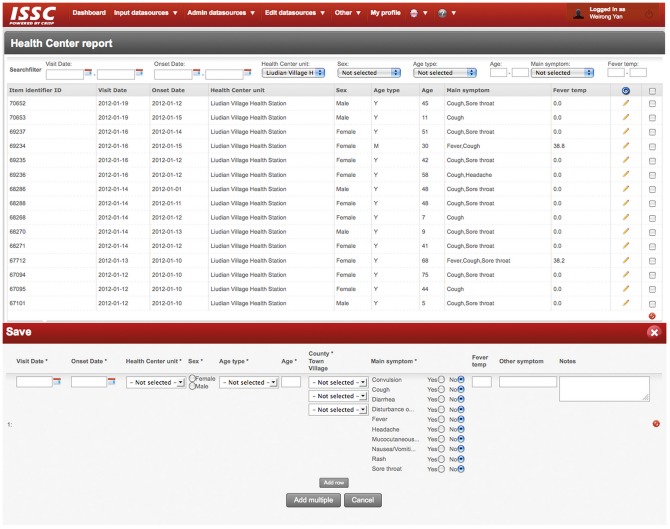Image resolution: width=670 pixels, height=529 pixels.
Task: Open the Dashboard menu item
Action: tap(89, 13)
